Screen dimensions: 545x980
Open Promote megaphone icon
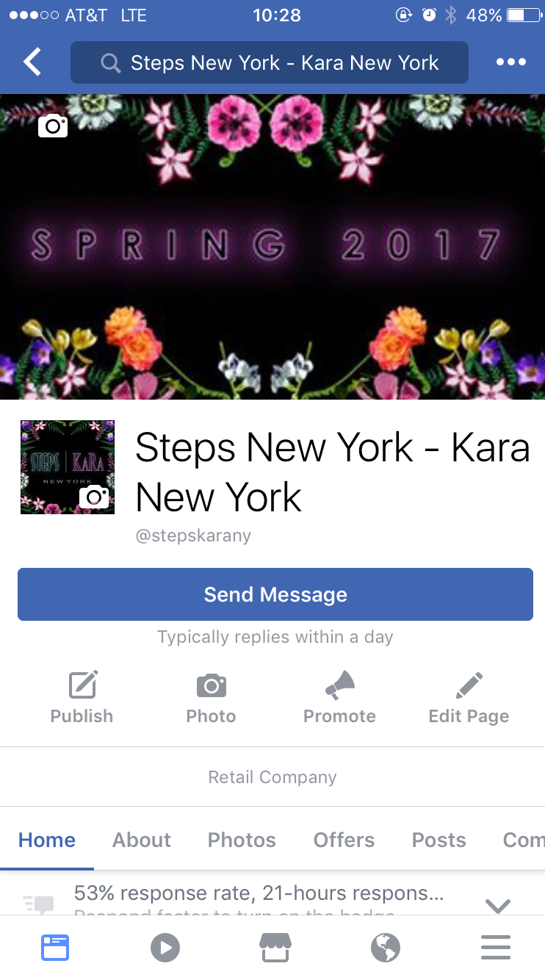point(340,685)
